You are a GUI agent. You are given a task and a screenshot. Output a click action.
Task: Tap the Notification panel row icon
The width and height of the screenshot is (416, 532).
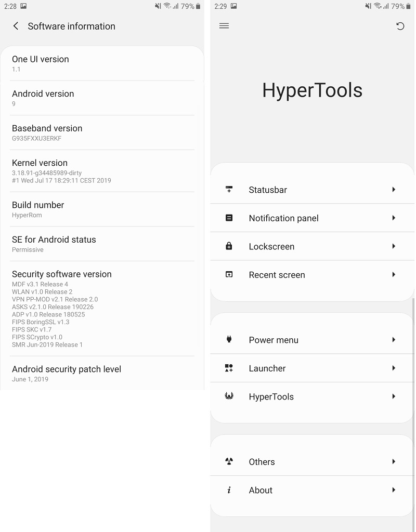pyautogui.click(x=229, y=218)
